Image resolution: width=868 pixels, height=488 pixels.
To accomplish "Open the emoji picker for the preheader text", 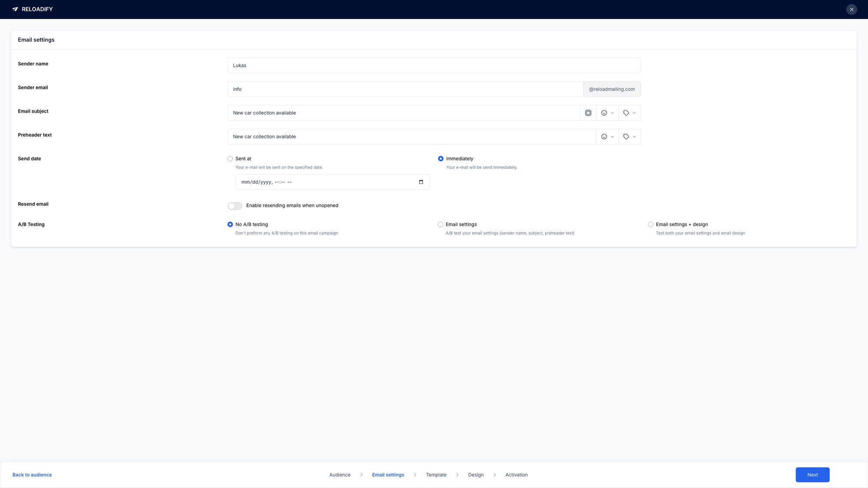I will click(x=604, y=136).
